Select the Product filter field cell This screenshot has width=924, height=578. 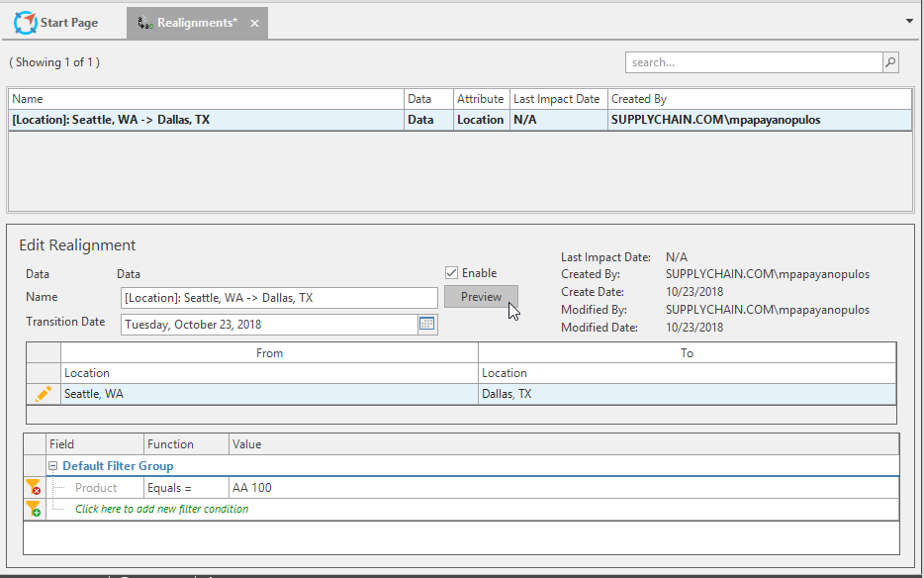96,488
